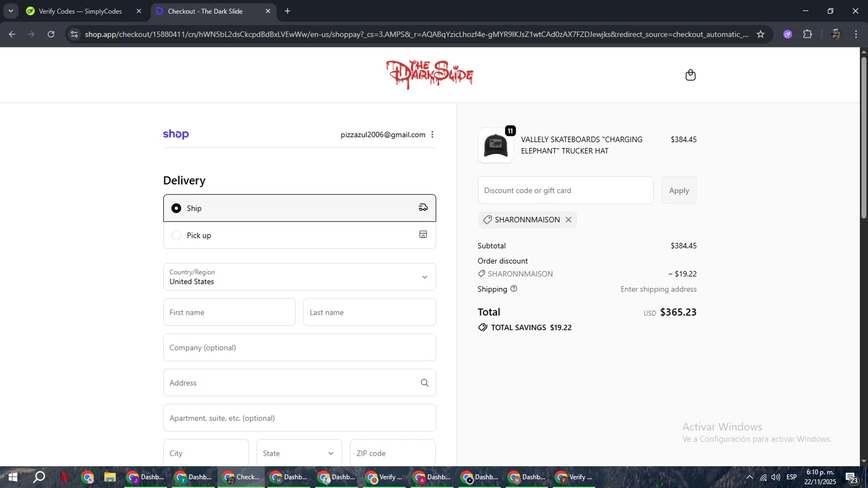This screenshot has height=488, width=868.
Task: Open Windows Start menu
Action: point(12,477)
